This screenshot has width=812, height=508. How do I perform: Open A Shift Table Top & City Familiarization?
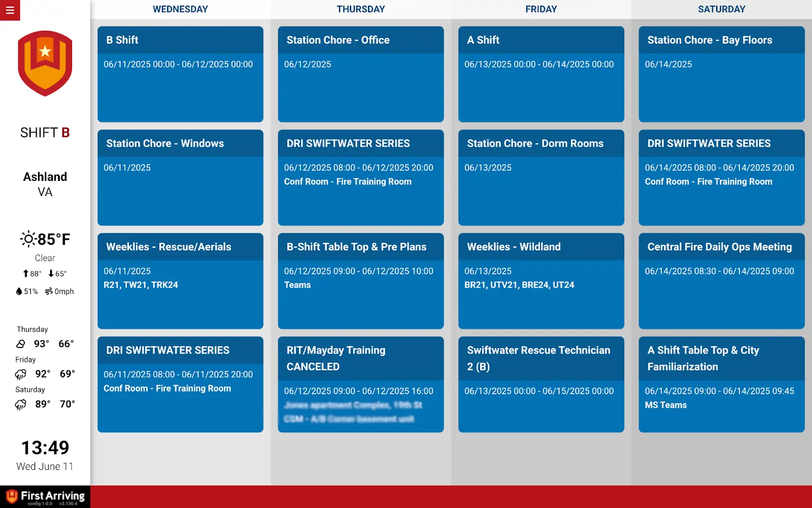click(x=721, y=384)
